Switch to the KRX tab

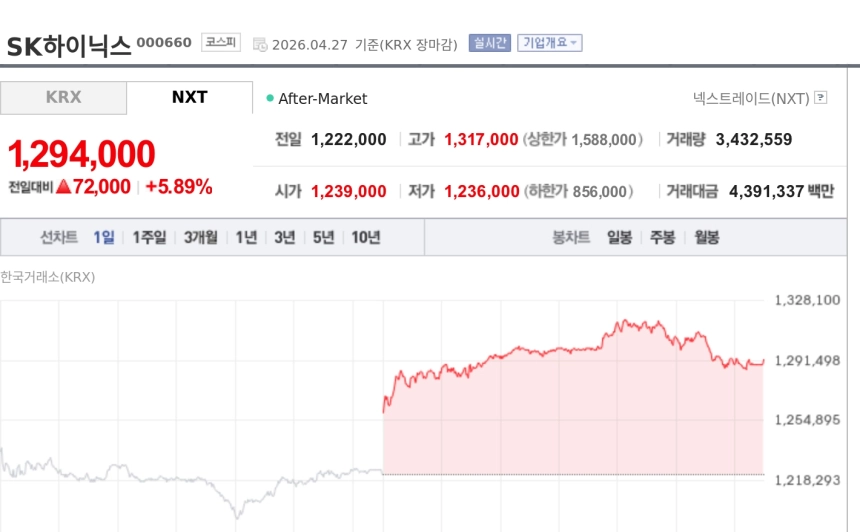click(x=63, y=98)
